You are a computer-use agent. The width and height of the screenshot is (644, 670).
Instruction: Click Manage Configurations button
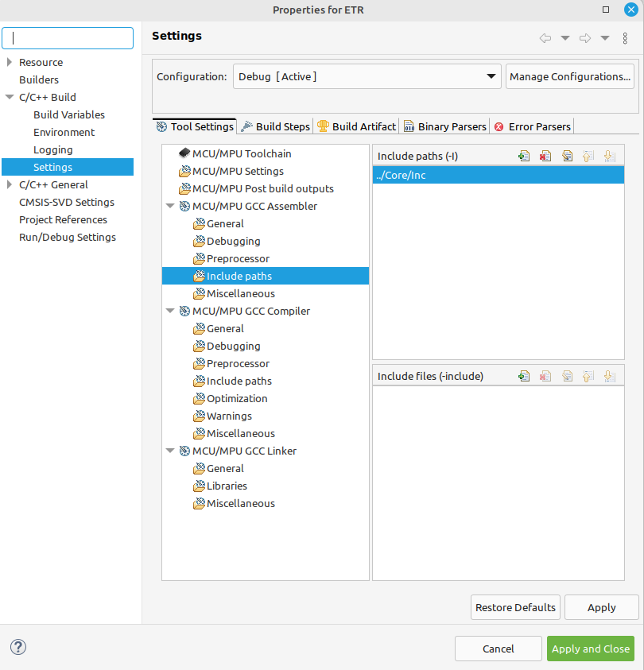tap(569, 76)
